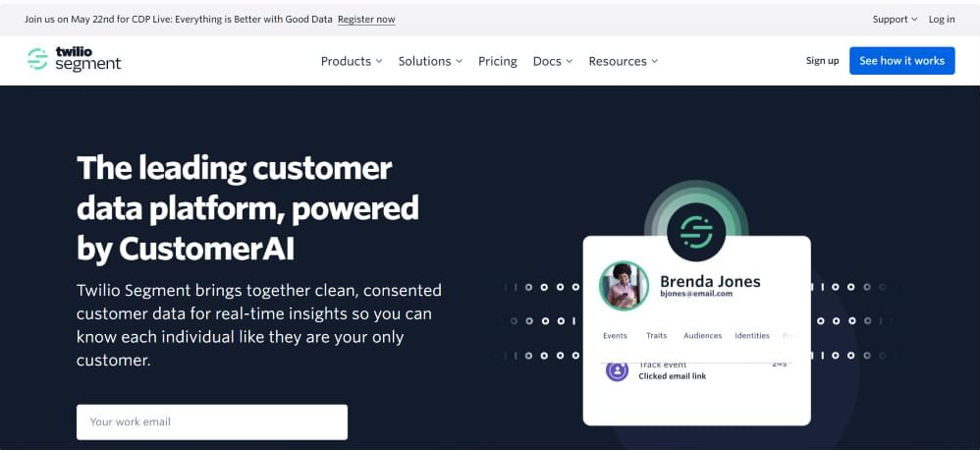The width and height of the screenshot is (980, 450).
Task: Follow the Register now link
Action: [366, 19]
